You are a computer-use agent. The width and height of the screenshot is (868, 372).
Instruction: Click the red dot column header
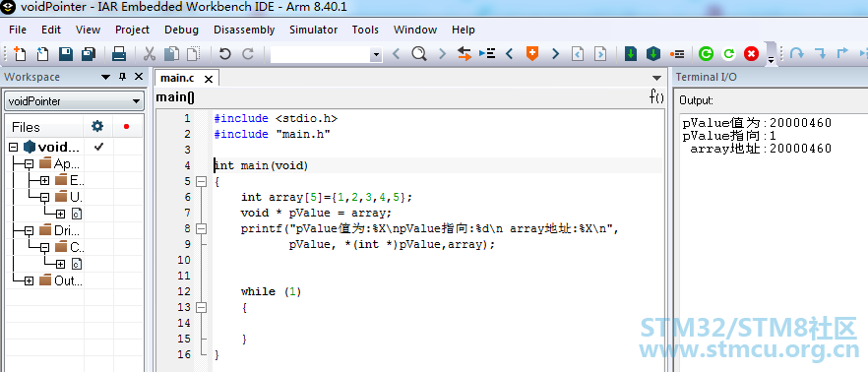126,127
